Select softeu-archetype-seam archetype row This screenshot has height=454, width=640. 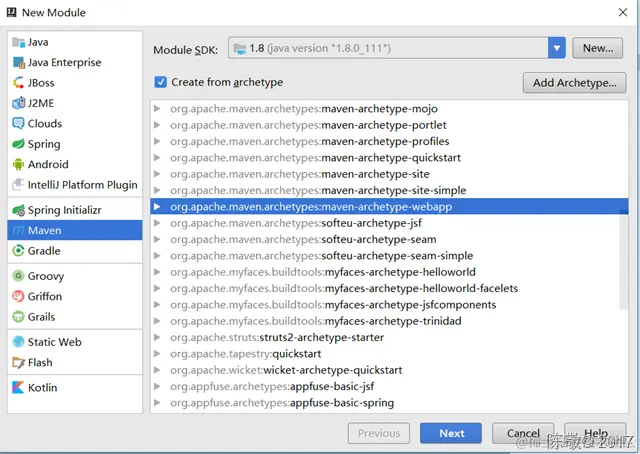tap(389, 239)
